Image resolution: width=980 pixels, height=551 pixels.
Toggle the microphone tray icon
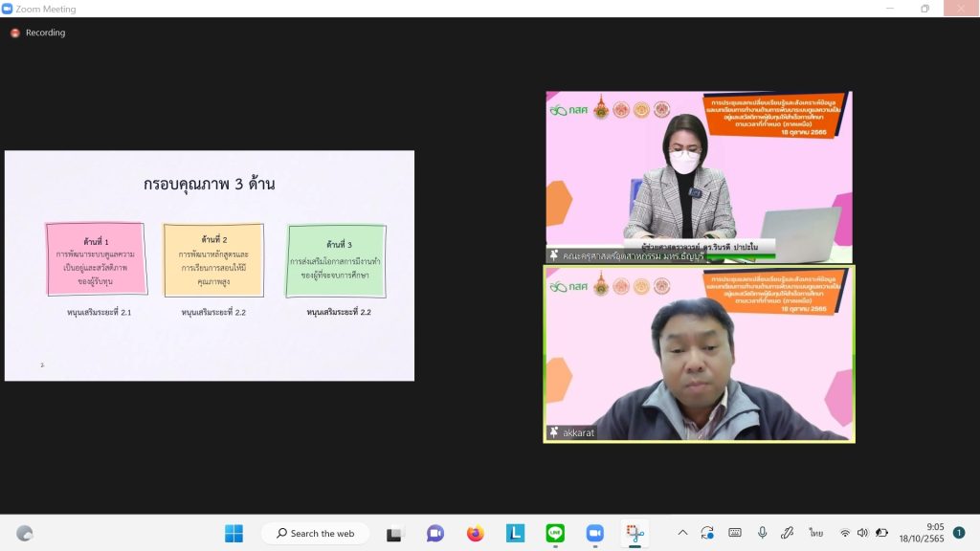762,533
